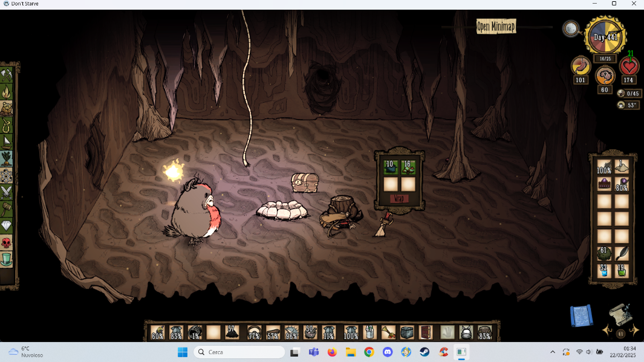Toggle the pause button near the map scroll
Image resolution: width=644 pixels, height=362 pixels.
point(620,334)
